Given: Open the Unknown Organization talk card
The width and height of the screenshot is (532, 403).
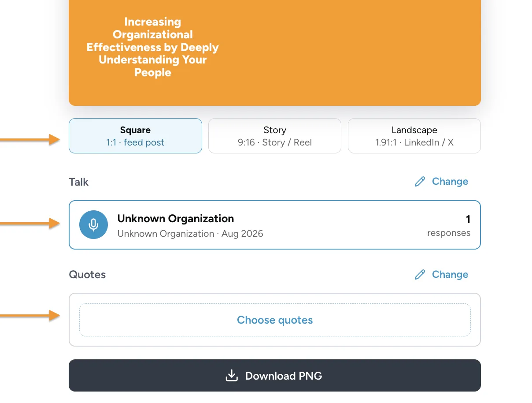Looking at the screenshot, I should (x=275, y=225).
